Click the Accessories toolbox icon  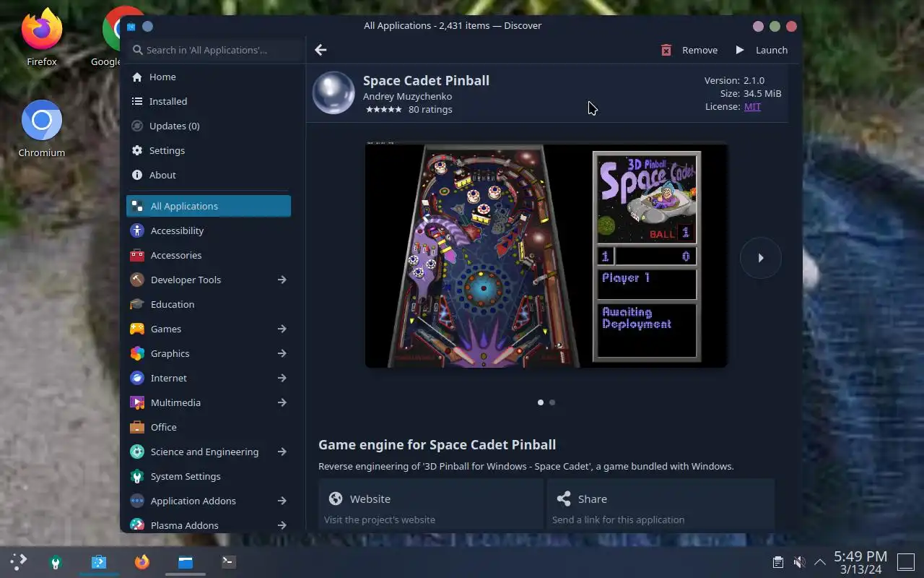(x=137, y=255)
